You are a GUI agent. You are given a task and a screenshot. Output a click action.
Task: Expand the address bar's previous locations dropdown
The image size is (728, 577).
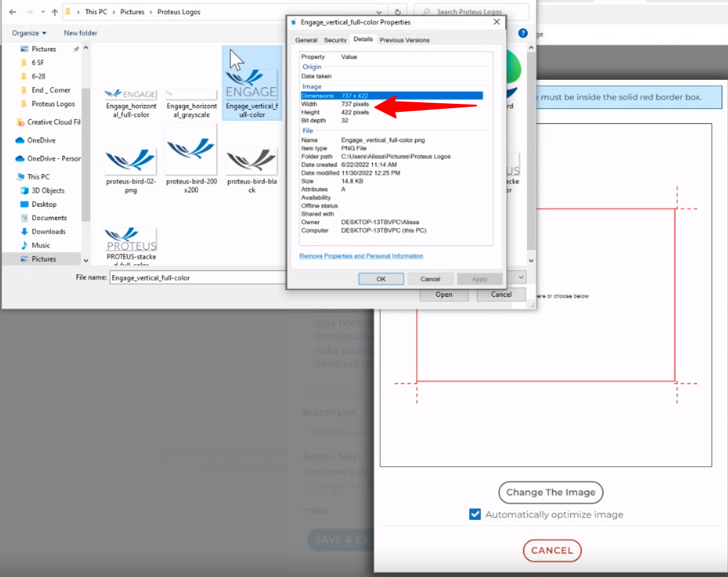point(379,12)
